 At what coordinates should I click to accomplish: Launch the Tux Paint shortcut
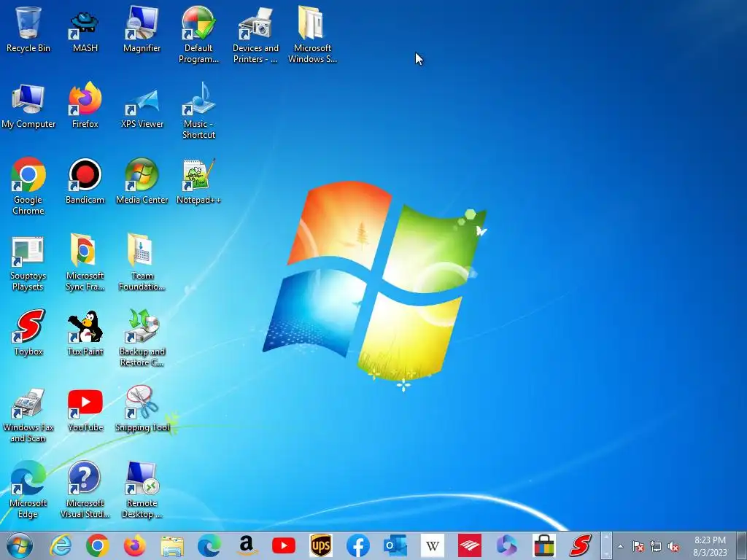(x=85, y=332)
